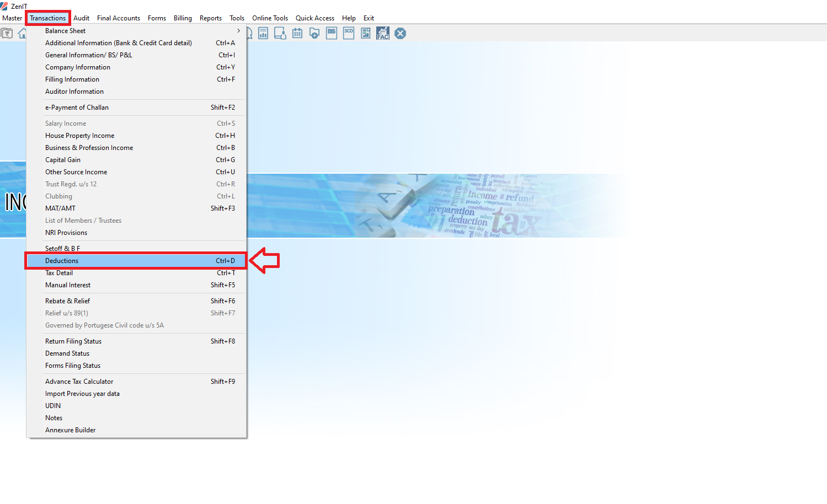The image size is (827, 504).
Task: Select Company Information entry
Action: tap(136, 67)
